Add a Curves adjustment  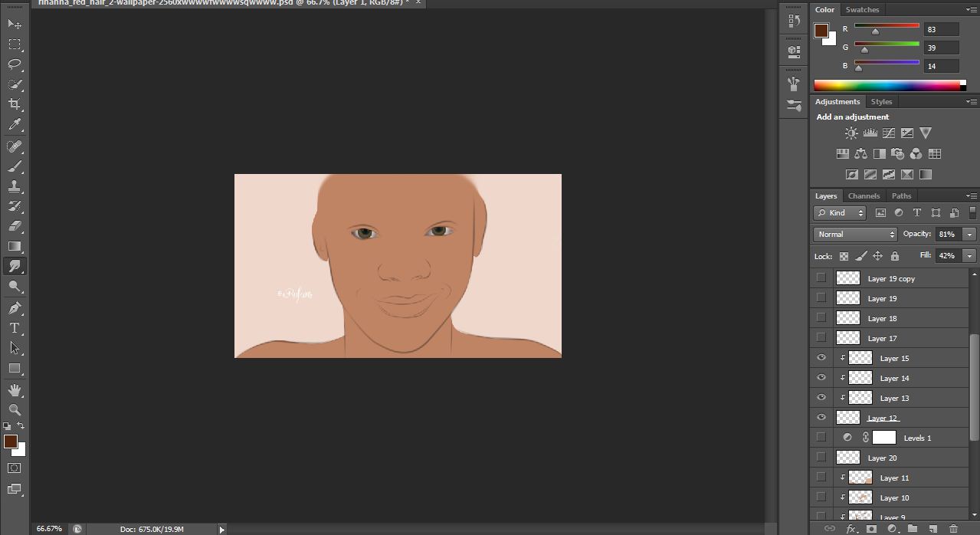[889, 133]
